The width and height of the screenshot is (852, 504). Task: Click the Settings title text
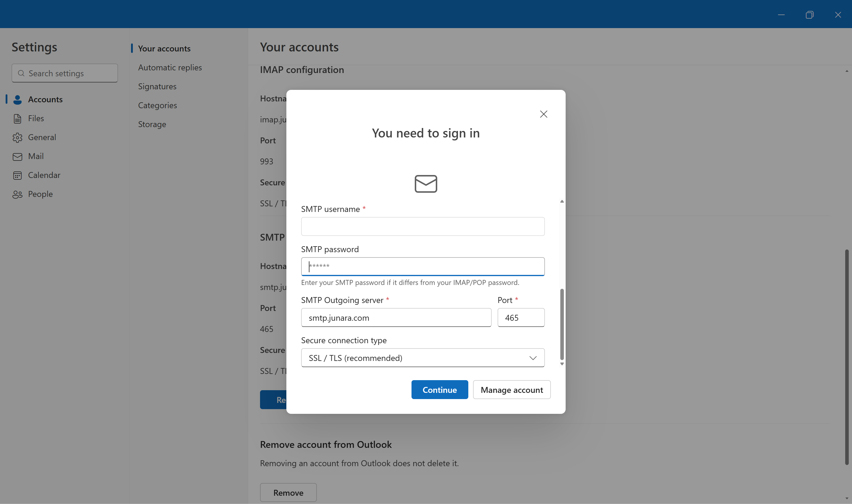point(34,47)
